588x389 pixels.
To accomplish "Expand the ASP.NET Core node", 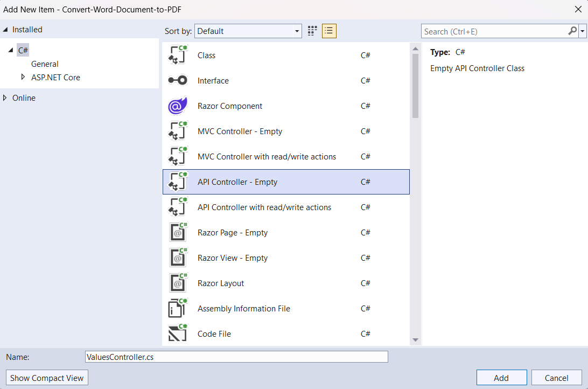I will [x=23, y=78].
